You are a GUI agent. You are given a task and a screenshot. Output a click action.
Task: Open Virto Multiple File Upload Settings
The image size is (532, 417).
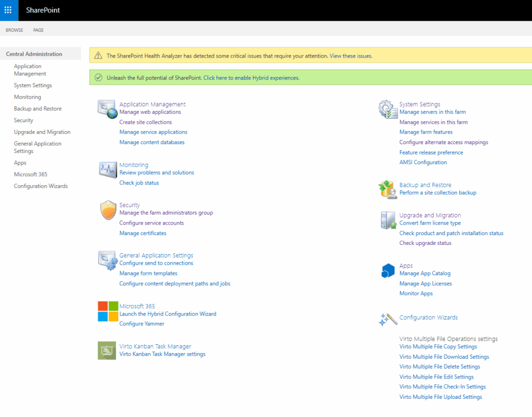tap(441, 397)
